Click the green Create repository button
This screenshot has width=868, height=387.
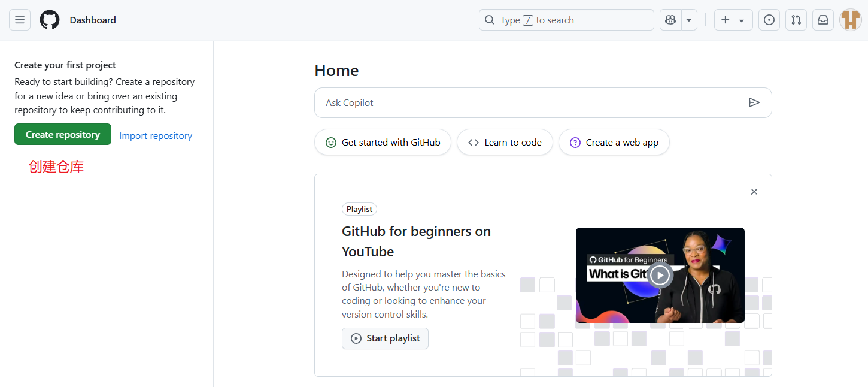pyautogui.click(x=63, y=134)
